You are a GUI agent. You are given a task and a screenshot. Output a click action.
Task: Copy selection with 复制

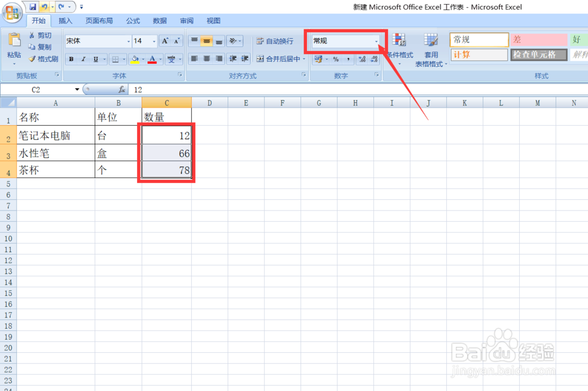click(x=40, y=47)
